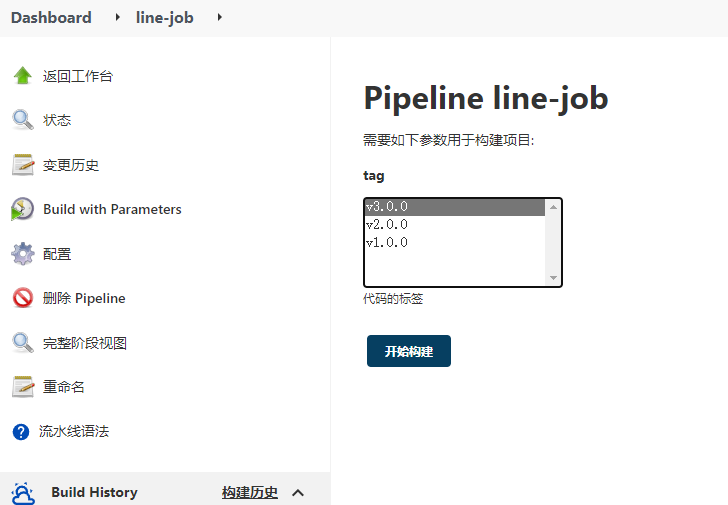The image size is (728, 505).
Task: Click the notepad icon beside 重命名
Action: pos(22,387)
